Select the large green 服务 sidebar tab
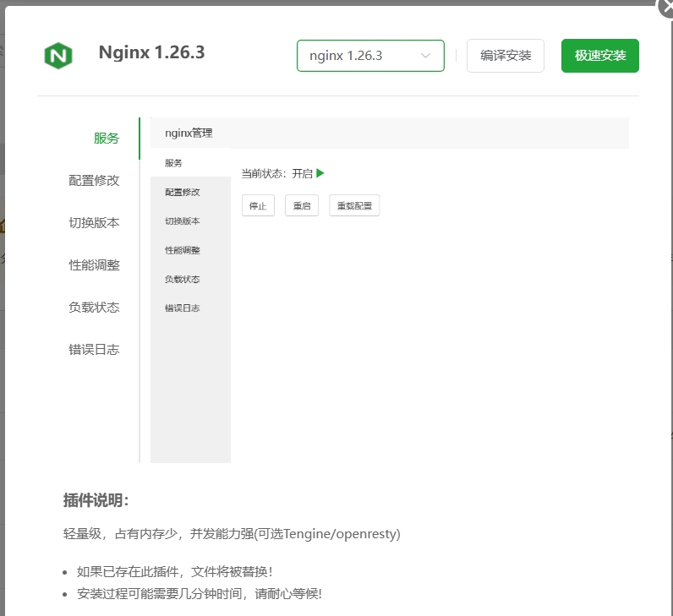The image size is (673, 616). coord(107,139)
